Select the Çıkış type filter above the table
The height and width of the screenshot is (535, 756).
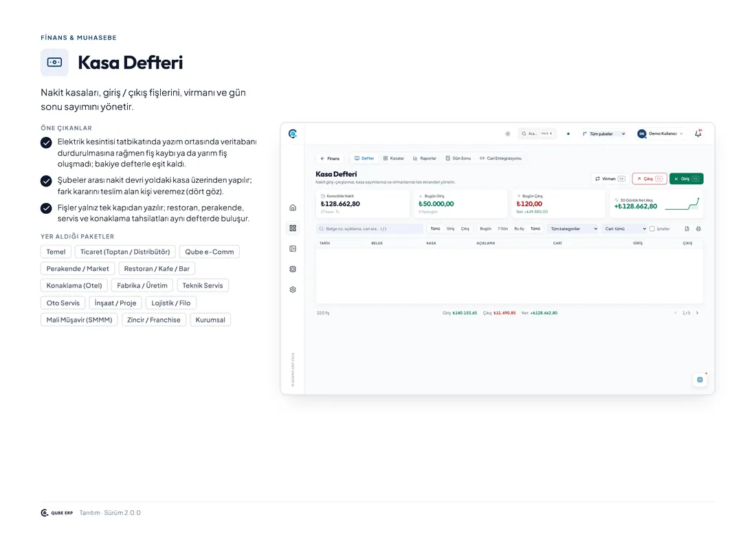[x=465, y=229]
